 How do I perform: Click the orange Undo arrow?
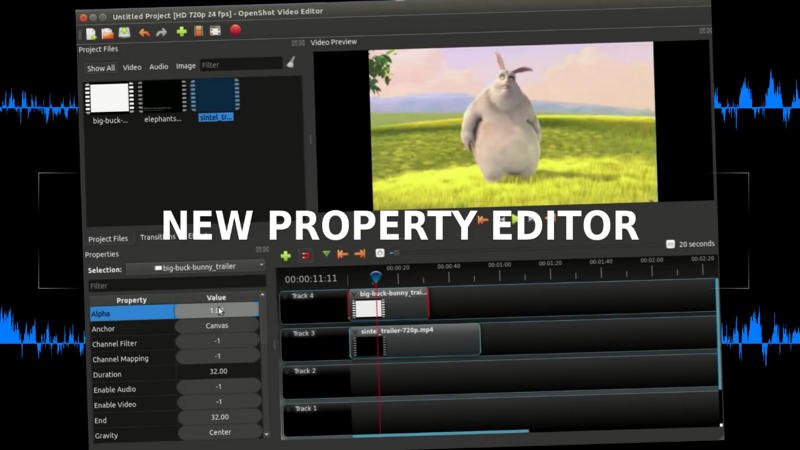tap(144, 33)
